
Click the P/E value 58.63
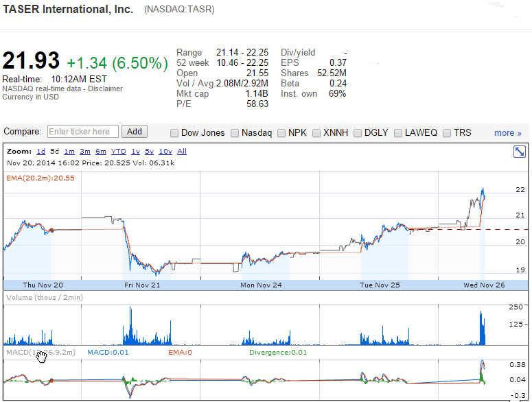click(x=257, y=104)
